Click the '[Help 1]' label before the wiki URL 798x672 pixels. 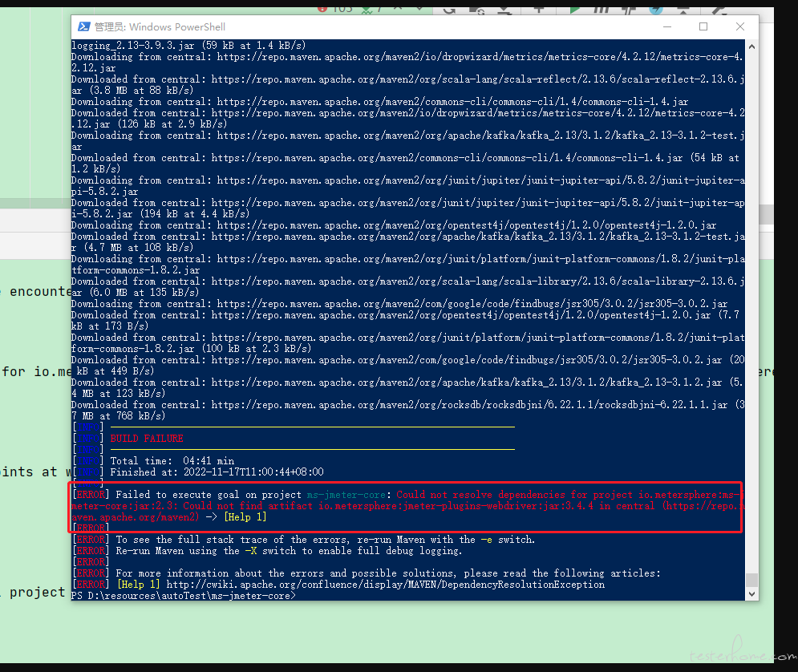(139, 585)
